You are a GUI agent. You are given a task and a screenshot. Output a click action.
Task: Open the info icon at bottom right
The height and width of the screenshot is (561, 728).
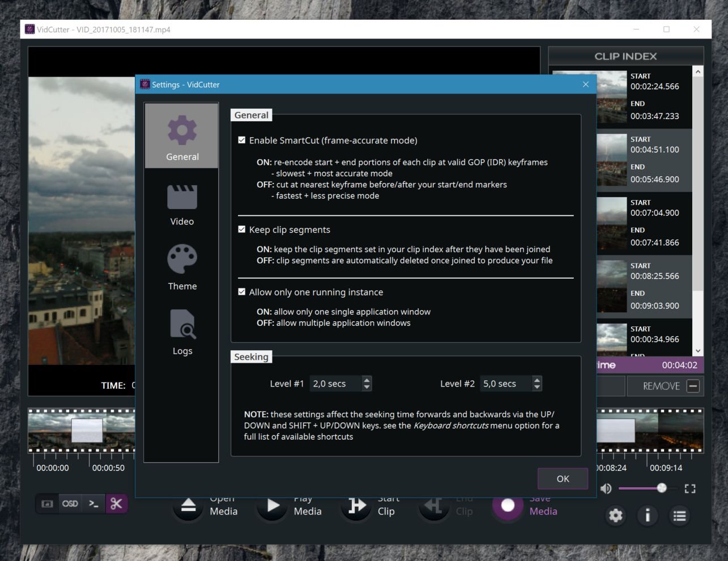click(648, 515)
